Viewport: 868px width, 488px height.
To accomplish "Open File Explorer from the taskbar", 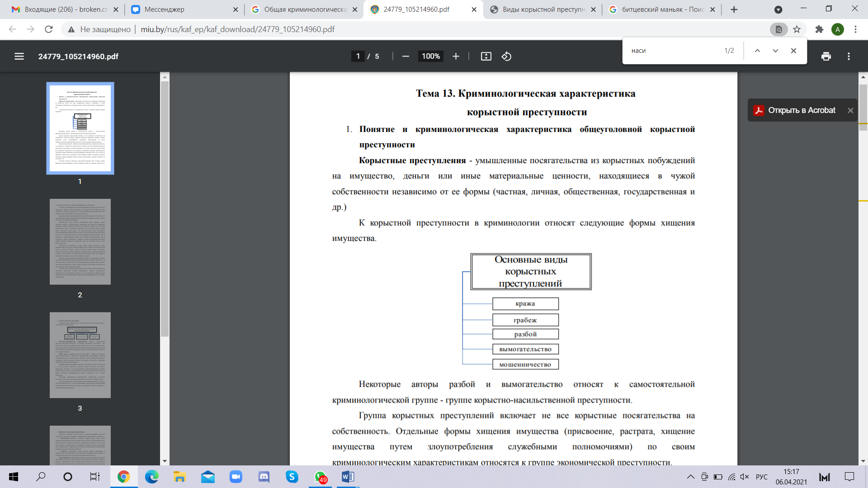I will pos(179,477).
